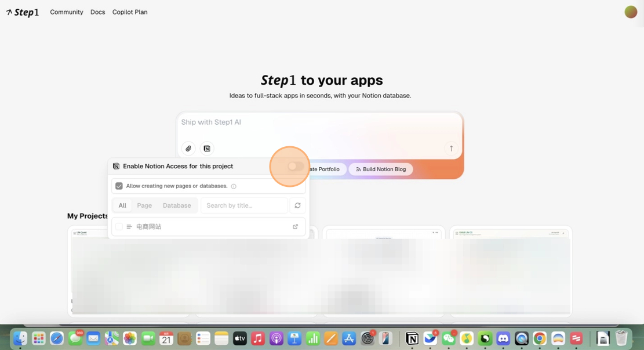Click the Notion icon under the prompt
Screen dimensions: 644x350
207,149
